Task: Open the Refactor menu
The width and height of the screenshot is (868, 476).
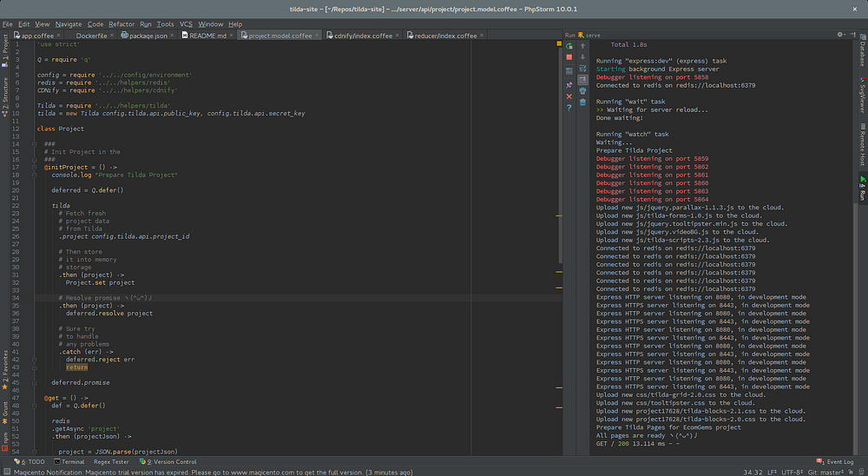Action: point(122,23)
